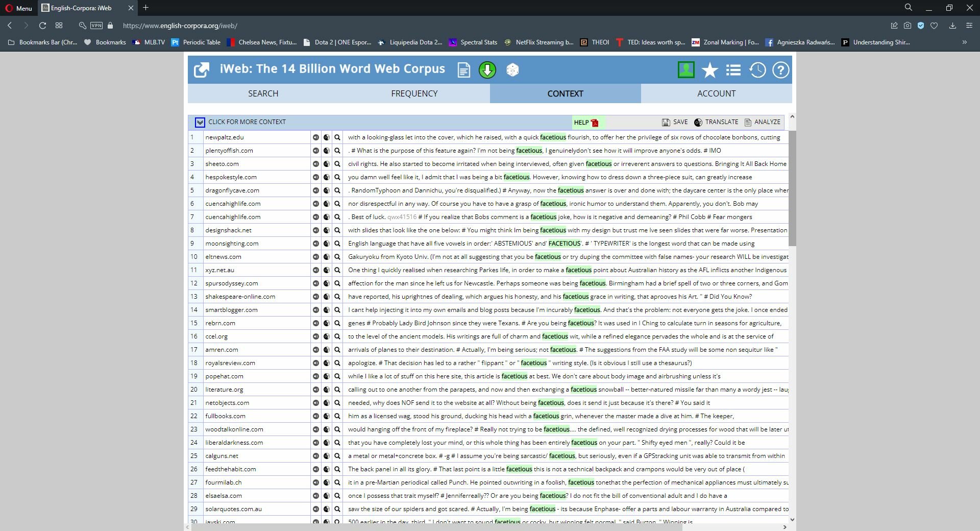The image size is (980, 531).
Task: Click the snapshot camera icon in address bar
Action: pyautogui.click(x=908, y=26)
